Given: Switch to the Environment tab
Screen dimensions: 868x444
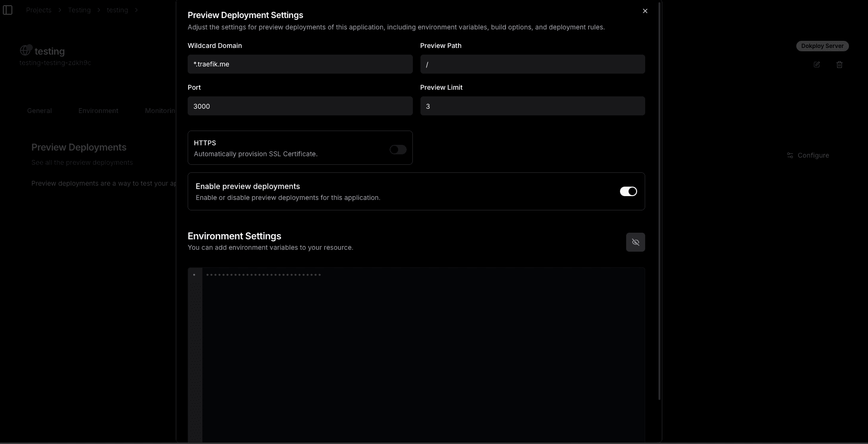Looking at the screenshot, I should (98, 111).
